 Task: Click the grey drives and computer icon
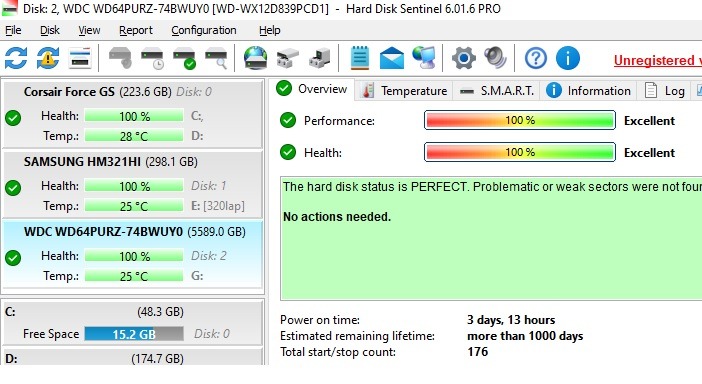pos(320,58)
